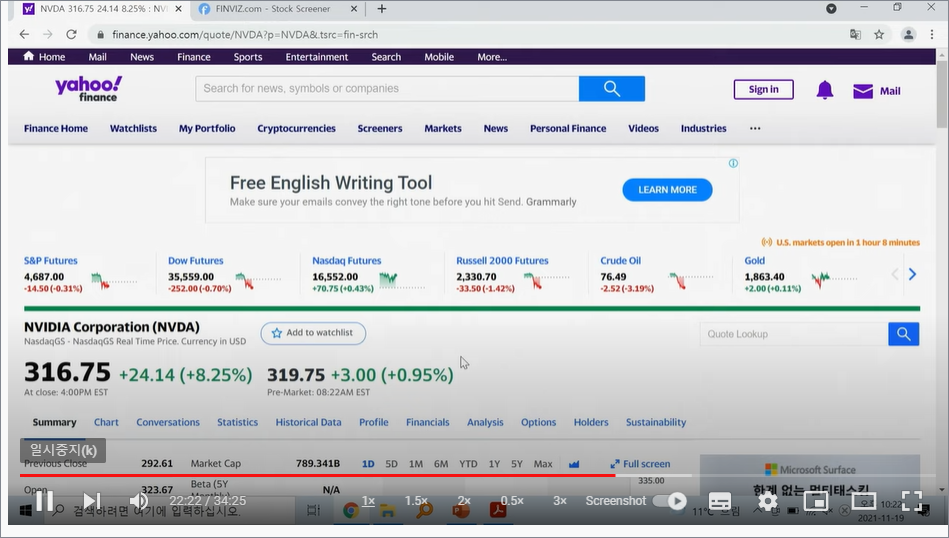This screenshot has width=949, height=538.
Task: Focus the news, symbols or companies search field
Action: 387,89
